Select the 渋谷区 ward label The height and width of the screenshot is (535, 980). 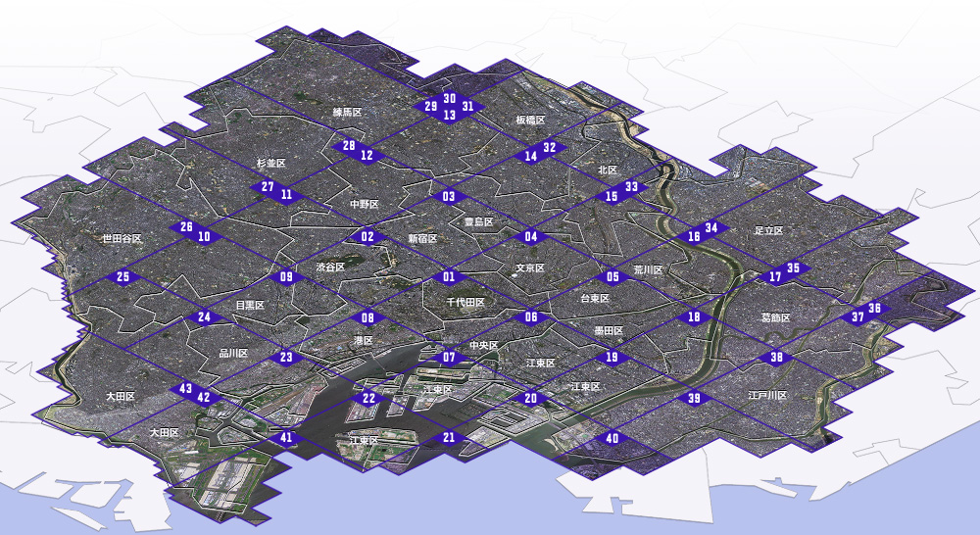(x=330, y=267)
